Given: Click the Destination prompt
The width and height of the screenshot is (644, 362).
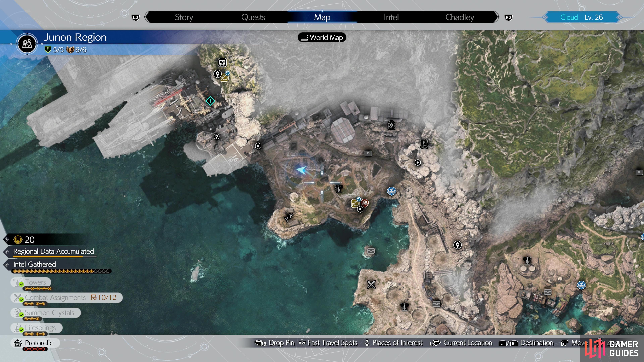Looking at the screenshot, I should coord(526,343).
